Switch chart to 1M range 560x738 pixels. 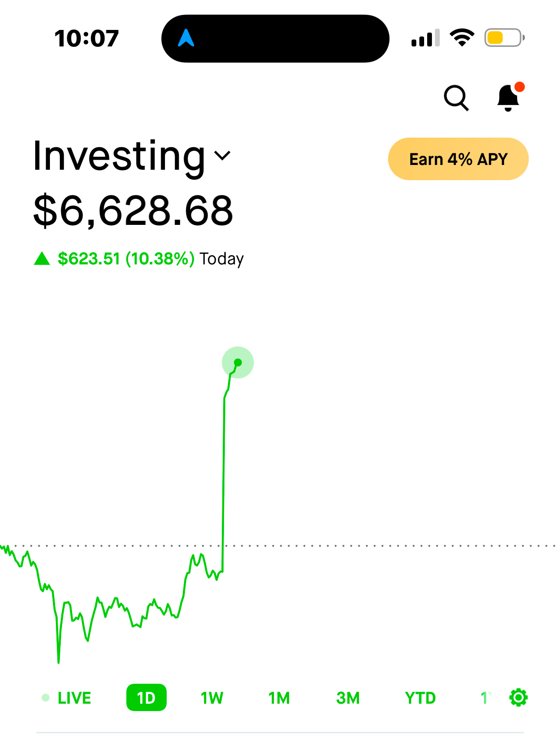click(x=279, y=698)
